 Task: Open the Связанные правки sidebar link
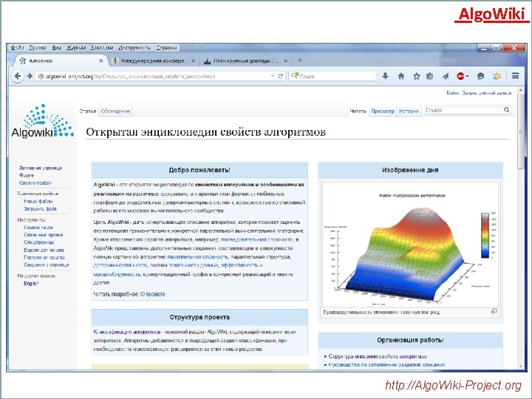(43, 235)
